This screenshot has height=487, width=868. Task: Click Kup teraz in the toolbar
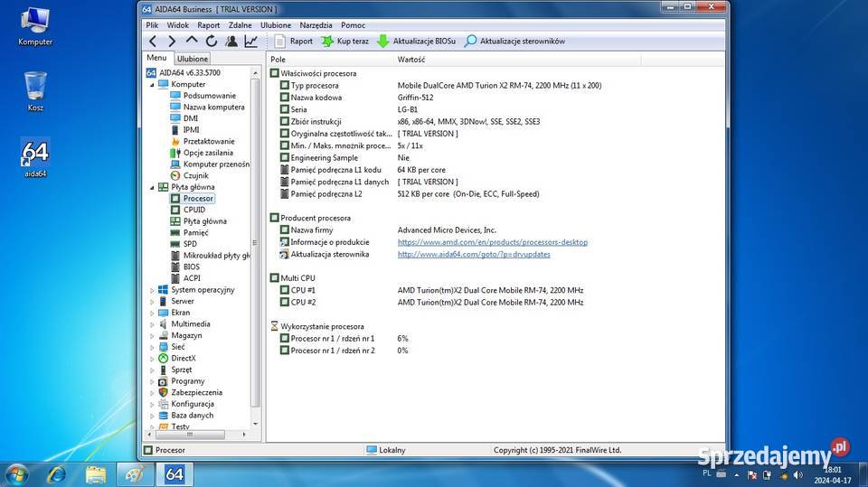344,41
